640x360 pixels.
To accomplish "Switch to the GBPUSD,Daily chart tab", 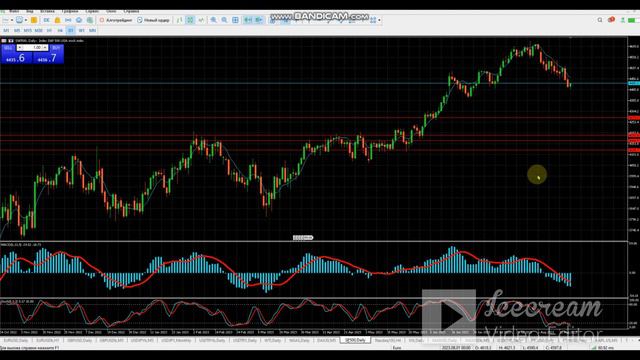I will [79, 340].
